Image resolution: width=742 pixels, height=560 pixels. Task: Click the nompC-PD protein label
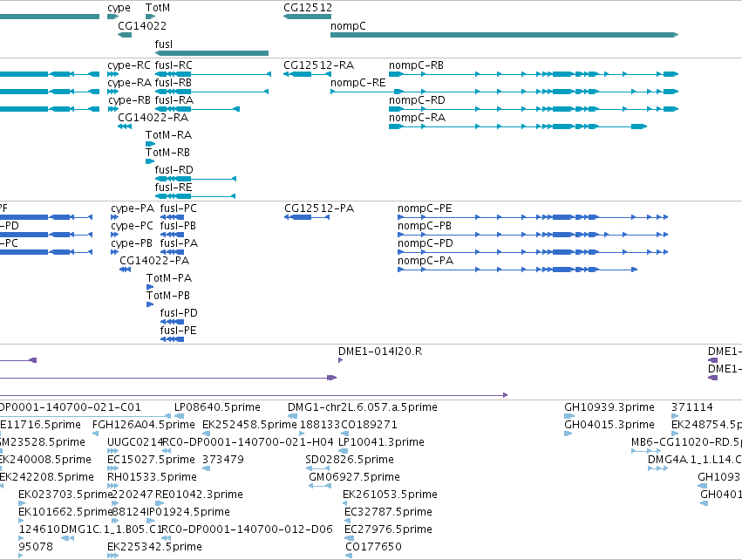[425, 243]
